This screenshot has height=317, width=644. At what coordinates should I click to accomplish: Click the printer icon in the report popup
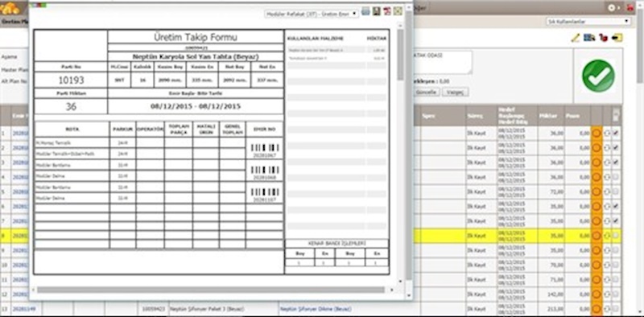(x=365, y=12)
